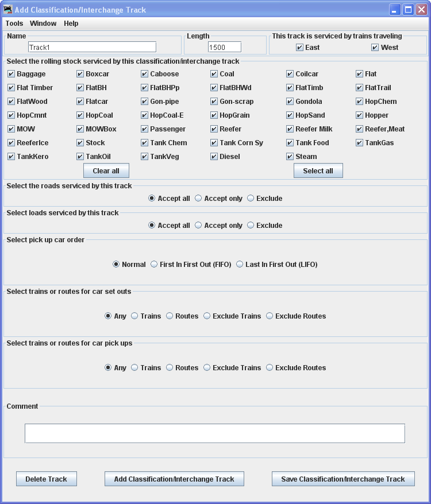Click the track Name text field
The height and width of the screenshot is (504, 431).
tap(92, 47)
